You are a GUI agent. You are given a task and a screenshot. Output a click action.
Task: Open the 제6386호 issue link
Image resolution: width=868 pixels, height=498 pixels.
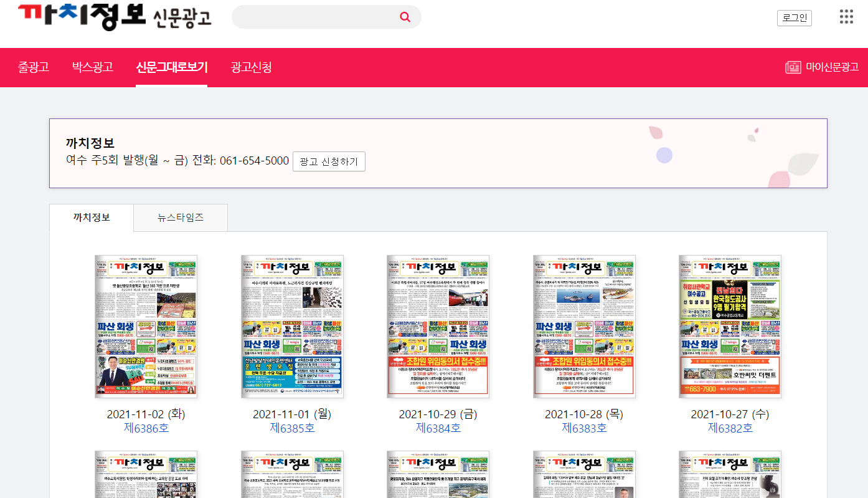point(146,428)
